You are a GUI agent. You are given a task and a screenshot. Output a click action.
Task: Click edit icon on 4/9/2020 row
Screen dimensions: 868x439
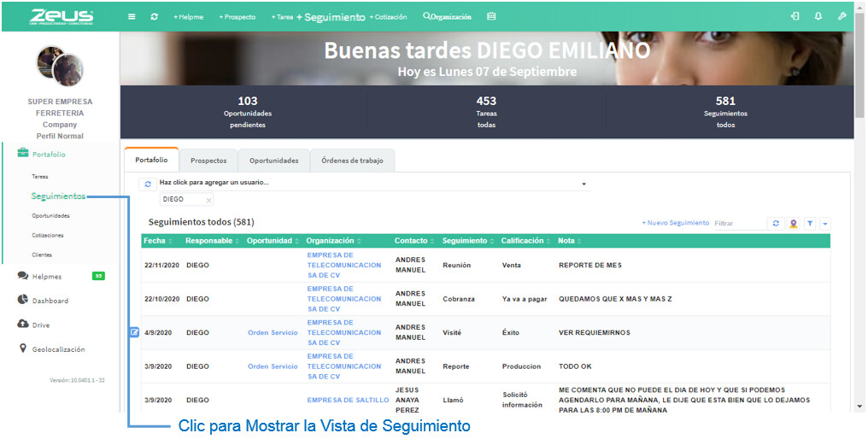(x=134, y=332)
